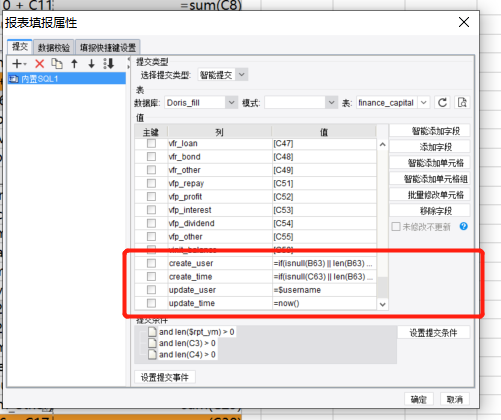
Task: Click the 智能添加字段 button
Action: (x=430, y=131)
